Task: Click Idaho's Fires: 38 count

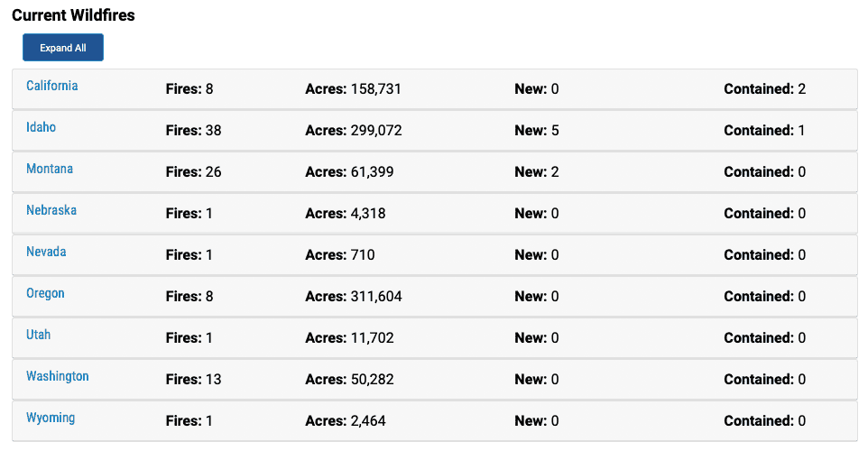Action: pyautogui.click(x=193, y=131)
